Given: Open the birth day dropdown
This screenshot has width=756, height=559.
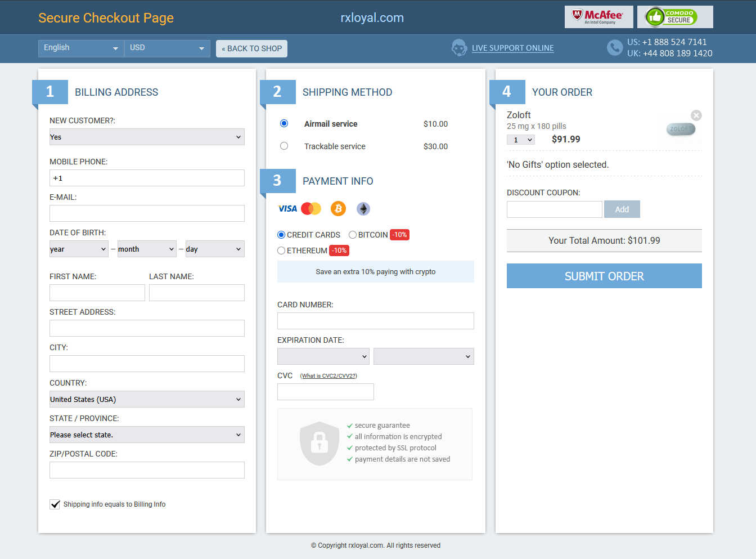Looking at the screenshot, I should tap(215, 249).
